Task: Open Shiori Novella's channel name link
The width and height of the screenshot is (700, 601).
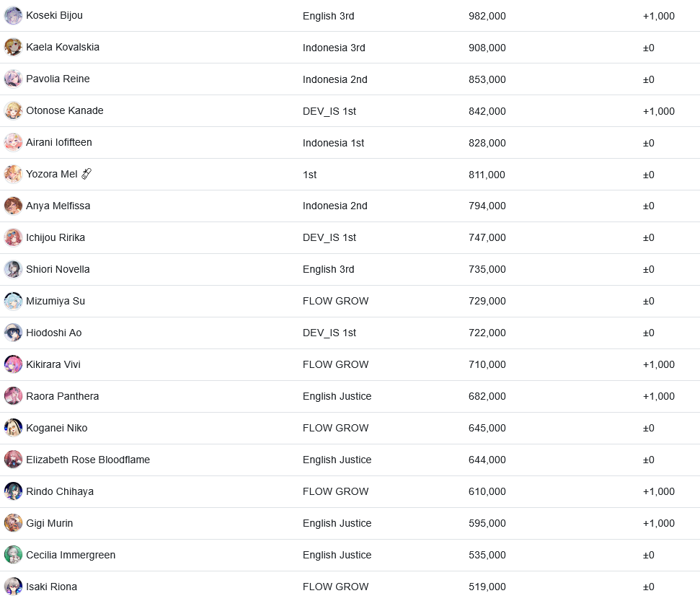Action: coord(58,269)
